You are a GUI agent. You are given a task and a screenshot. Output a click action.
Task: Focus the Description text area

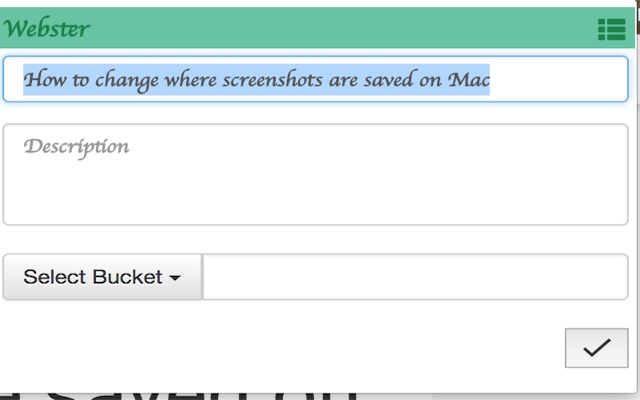315,174
